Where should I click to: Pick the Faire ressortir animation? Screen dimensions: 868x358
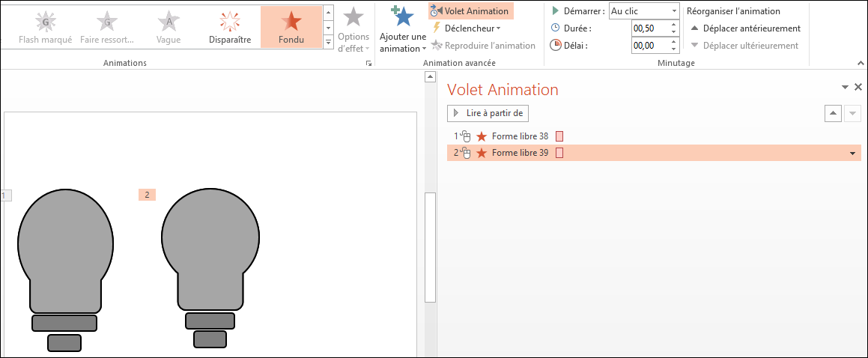pyautogui.click(x=107, y=26)
